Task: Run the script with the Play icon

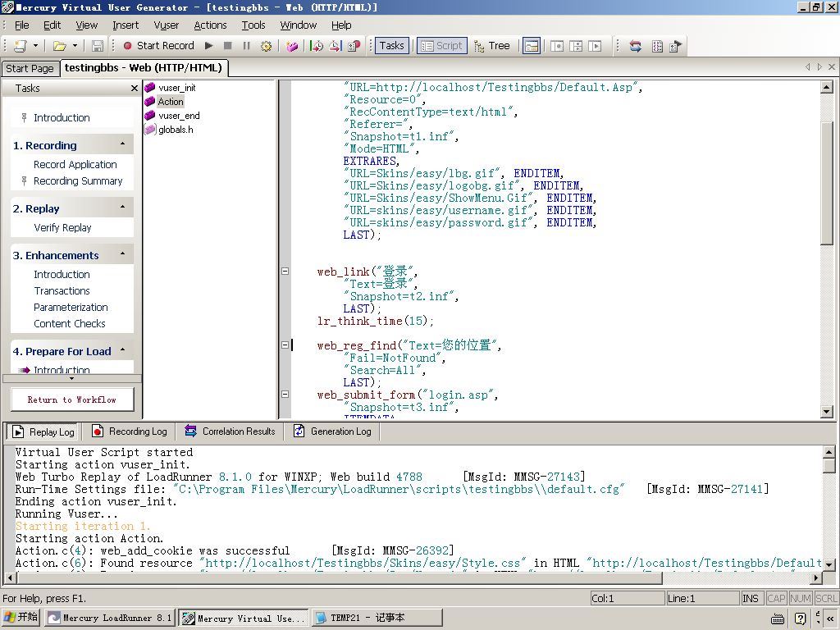Action: [209, 46]
